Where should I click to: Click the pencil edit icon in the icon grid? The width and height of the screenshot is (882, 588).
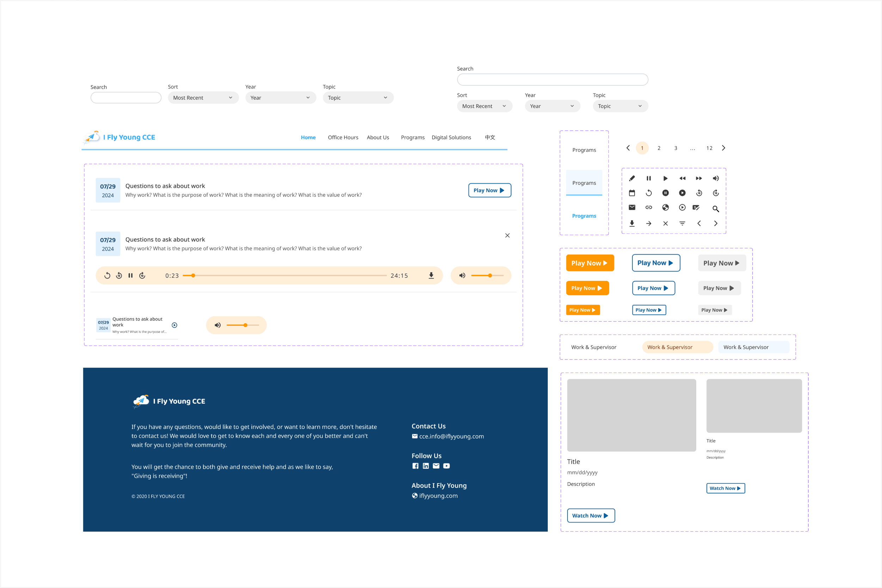click(632, 178)
